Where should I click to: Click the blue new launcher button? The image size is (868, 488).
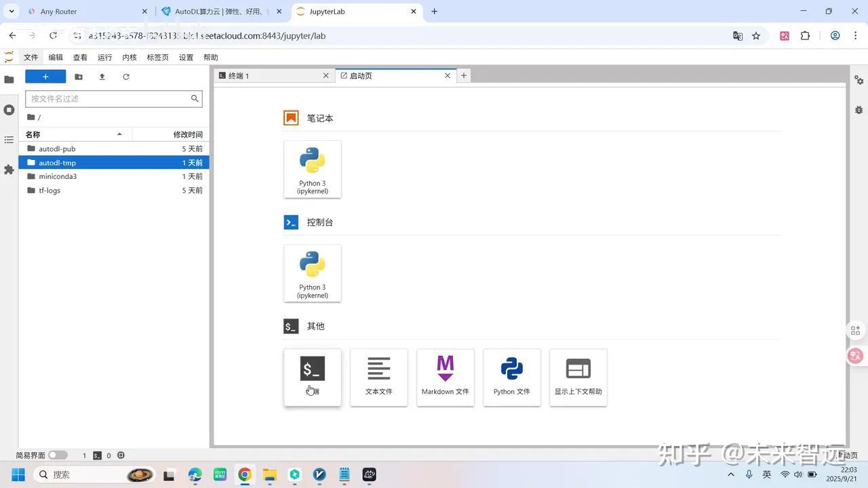pos(45,77)
